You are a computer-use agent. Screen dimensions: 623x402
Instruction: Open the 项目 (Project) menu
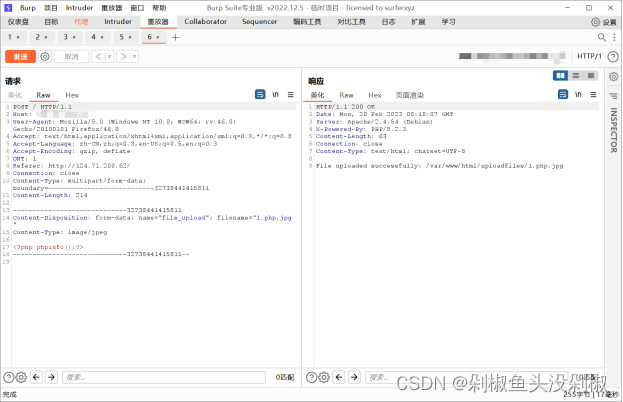coord(50,8)
